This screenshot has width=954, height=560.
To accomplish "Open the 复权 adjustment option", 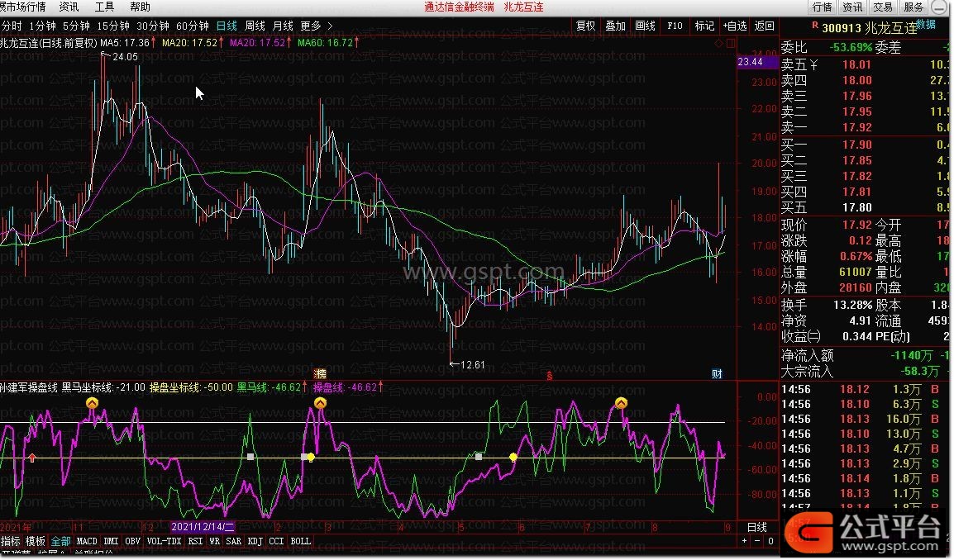I will click(x=585, y=26).
